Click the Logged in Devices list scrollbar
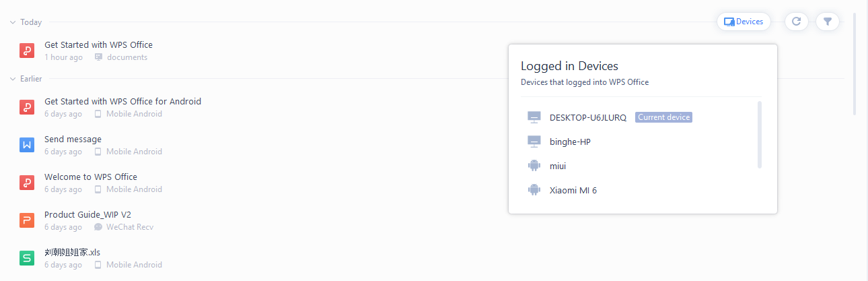Screen dimensions: 868x281 pos(760,134)
